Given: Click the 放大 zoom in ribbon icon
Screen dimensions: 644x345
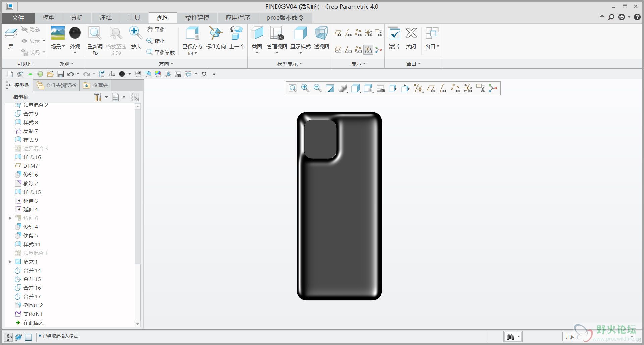Looking at the screenshot, I should pyautogui.click(x=136, y=33).
